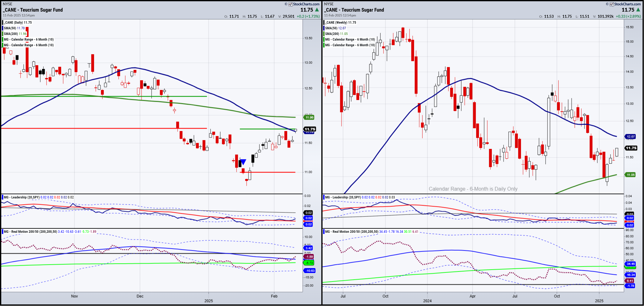Click the NYSE label above the daily chart

click(x=8, y=4)
